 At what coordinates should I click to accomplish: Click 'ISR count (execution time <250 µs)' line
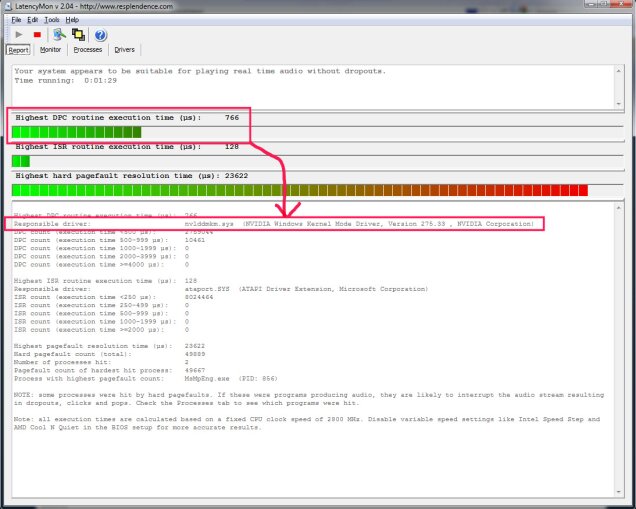[114, 297]
